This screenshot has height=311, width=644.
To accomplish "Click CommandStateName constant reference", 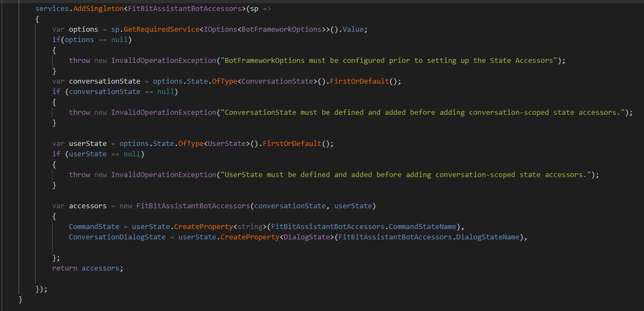I will coord(422,226).
